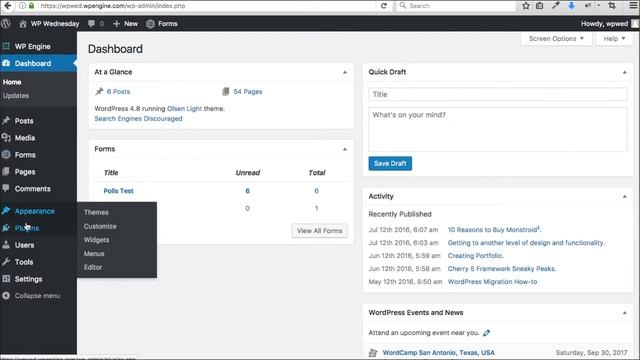
Task: Click the Home submenu item
Action: pyautogui.click(x=12, y=82)
